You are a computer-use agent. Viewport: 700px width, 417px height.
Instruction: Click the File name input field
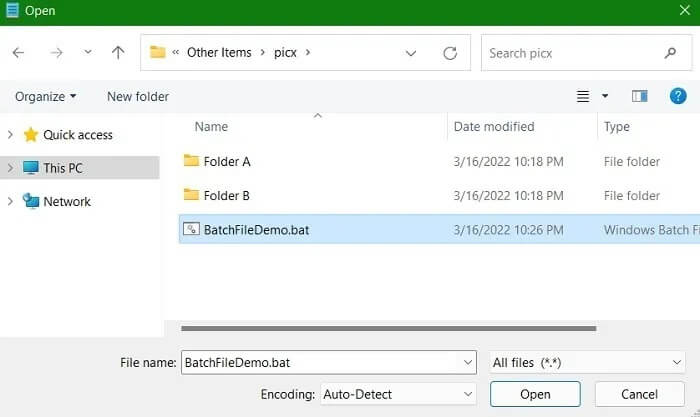pyautogui.click(x=318, y=362)
